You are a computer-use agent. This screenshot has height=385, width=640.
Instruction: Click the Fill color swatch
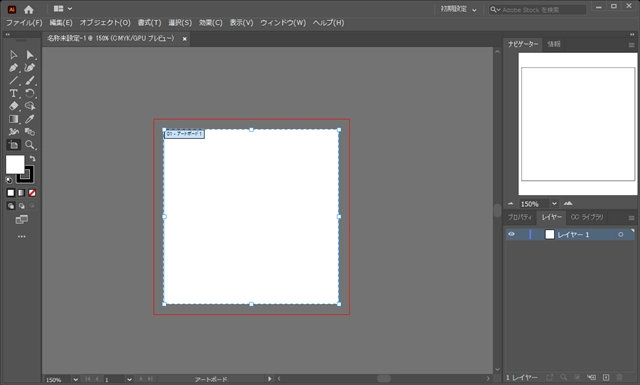(x=15, y=165)
